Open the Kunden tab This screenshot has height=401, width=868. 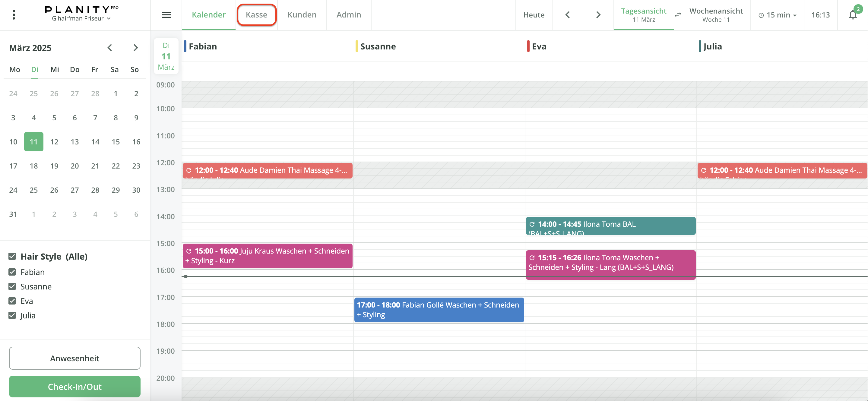point(302,15)
